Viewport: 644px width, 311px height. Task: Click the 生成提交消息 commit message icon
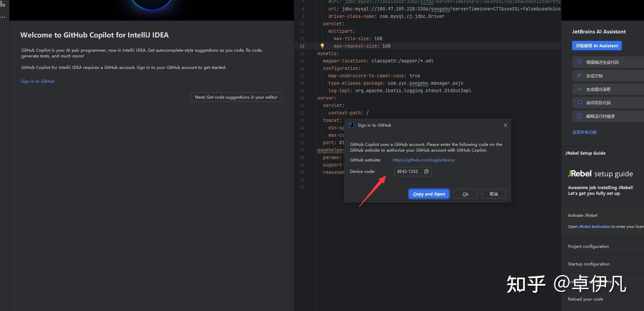580,89
